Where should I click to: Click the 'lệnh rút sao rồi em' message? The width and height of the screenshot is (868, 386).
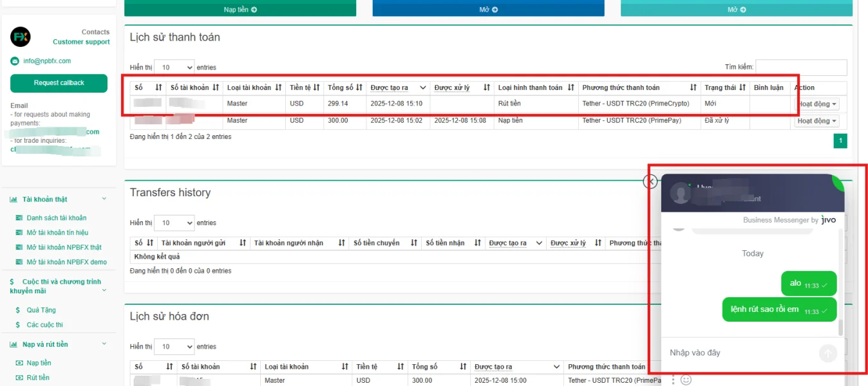click(779, 309)
